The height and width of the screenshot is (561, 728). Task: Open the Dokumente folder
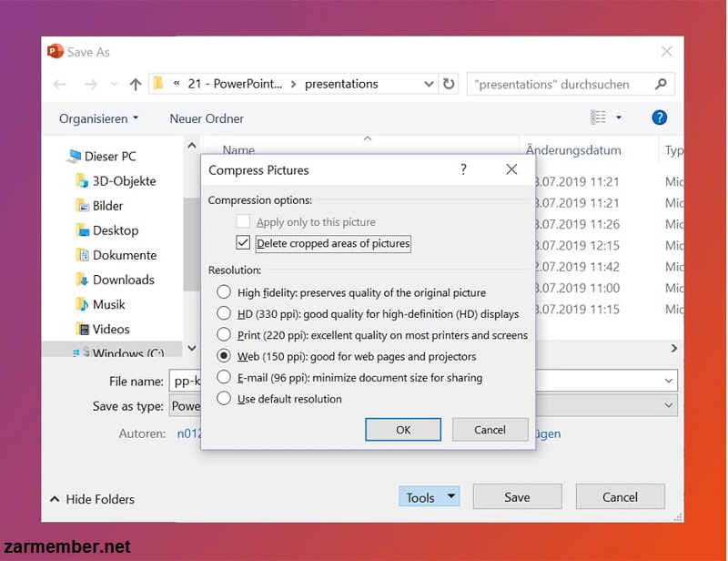pos(116,255)
